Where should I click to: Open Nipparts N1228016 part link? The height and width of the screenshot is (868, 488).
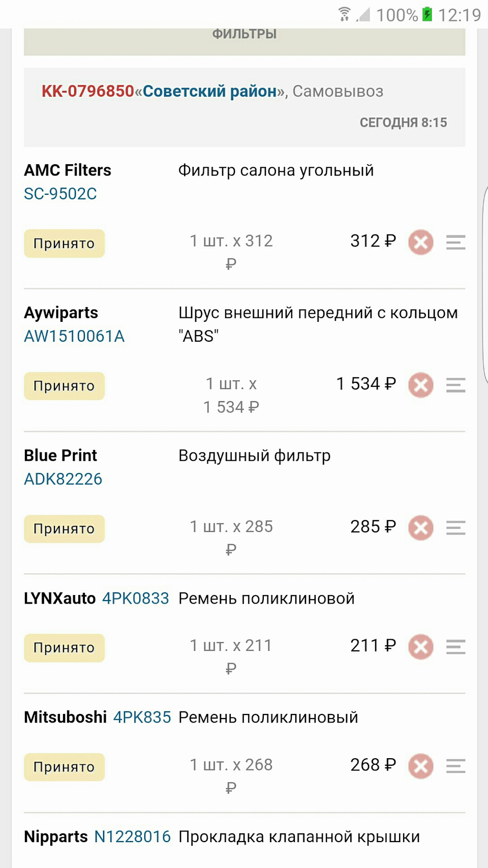tap(133, 836)
